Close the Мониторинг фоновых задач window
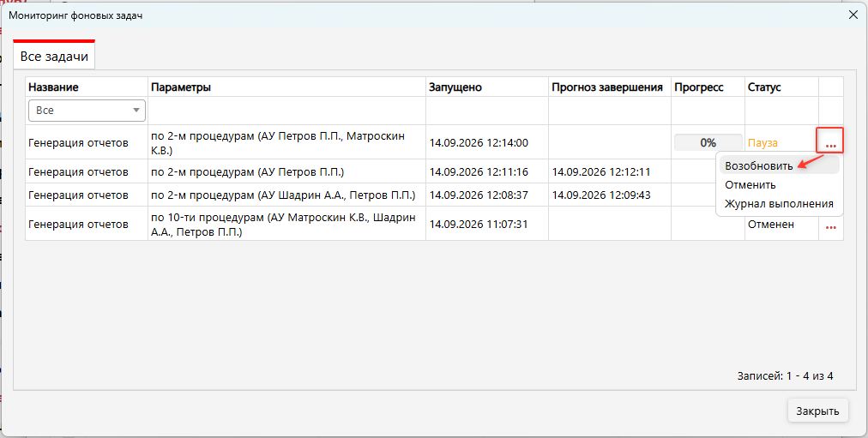 pos(853,15)
